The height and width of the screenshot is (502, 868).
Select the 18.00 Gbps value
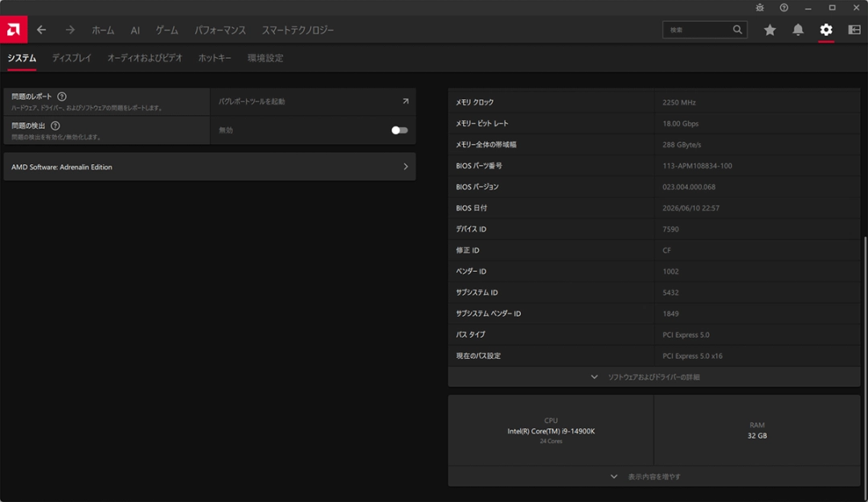681,124
